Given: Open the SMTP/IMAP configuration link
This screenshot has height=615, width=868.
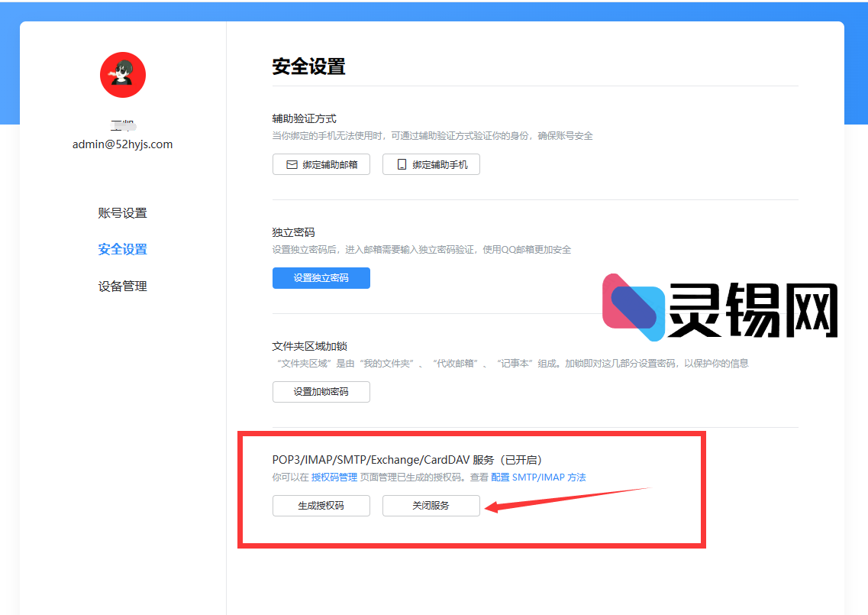Looking at the screenshot, I should [x=537, y=477].
